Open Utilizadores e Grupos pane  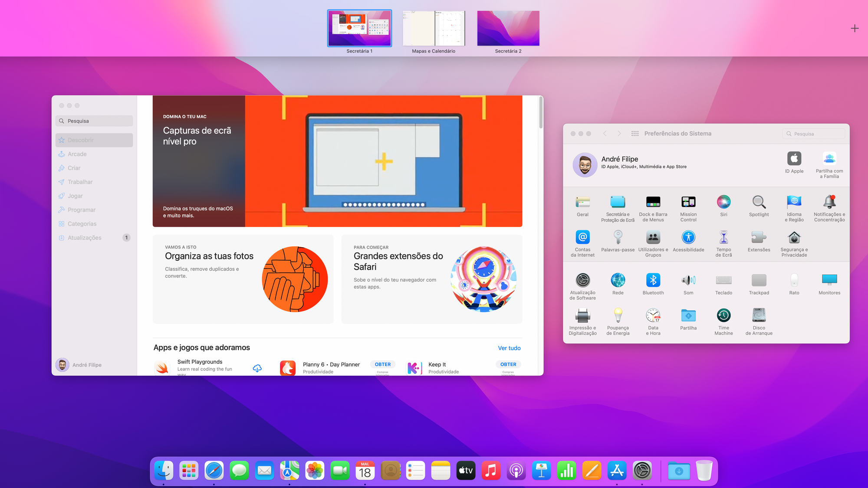point(653,244)
